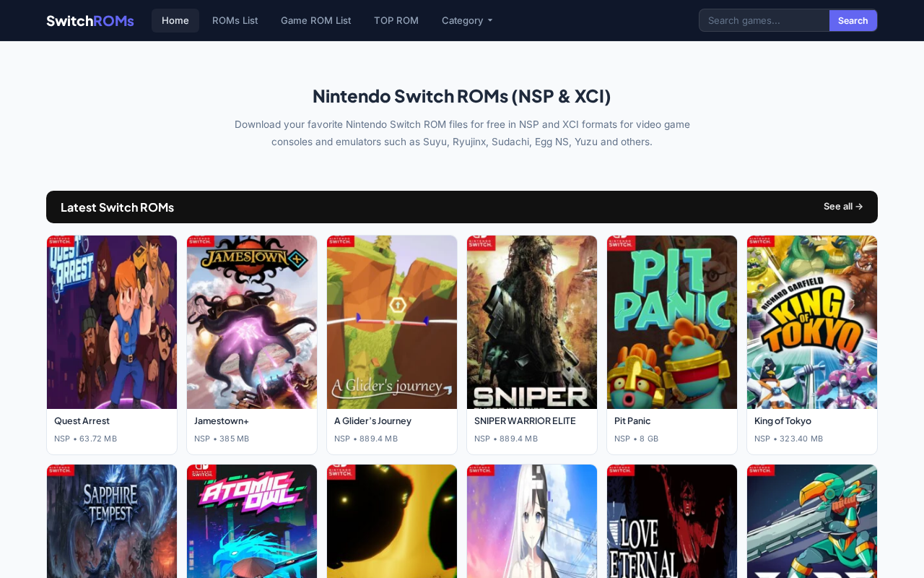Open the green robot game cover thumbnail

[812, 521]
